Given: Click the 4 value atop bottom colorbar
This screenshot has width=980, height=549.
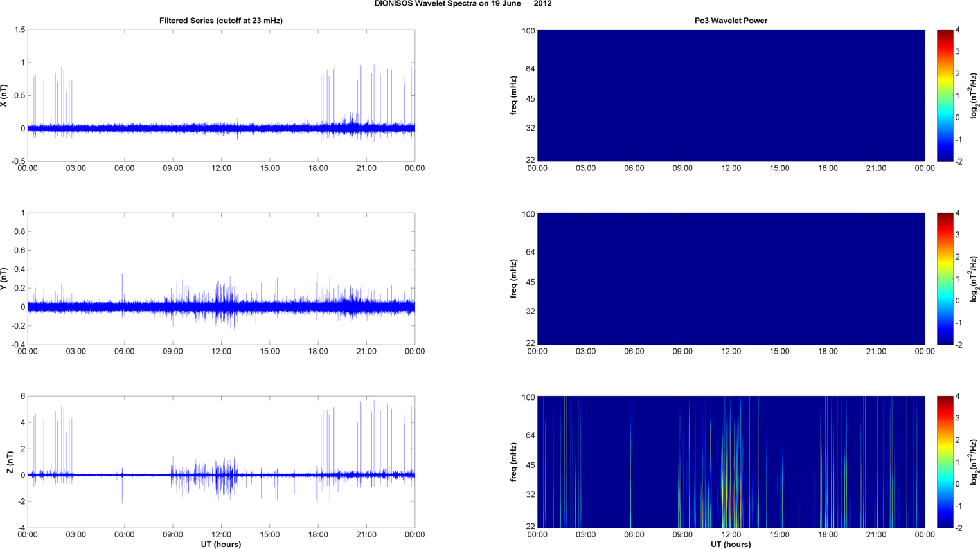Looking at the screenshot, I should tap(958, 397).
